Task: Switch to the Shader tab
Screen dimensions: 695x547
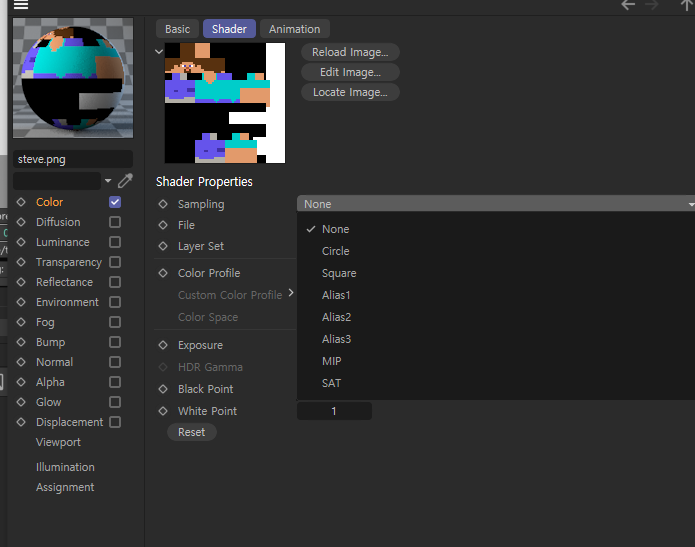Action: [x=229, y=29]
